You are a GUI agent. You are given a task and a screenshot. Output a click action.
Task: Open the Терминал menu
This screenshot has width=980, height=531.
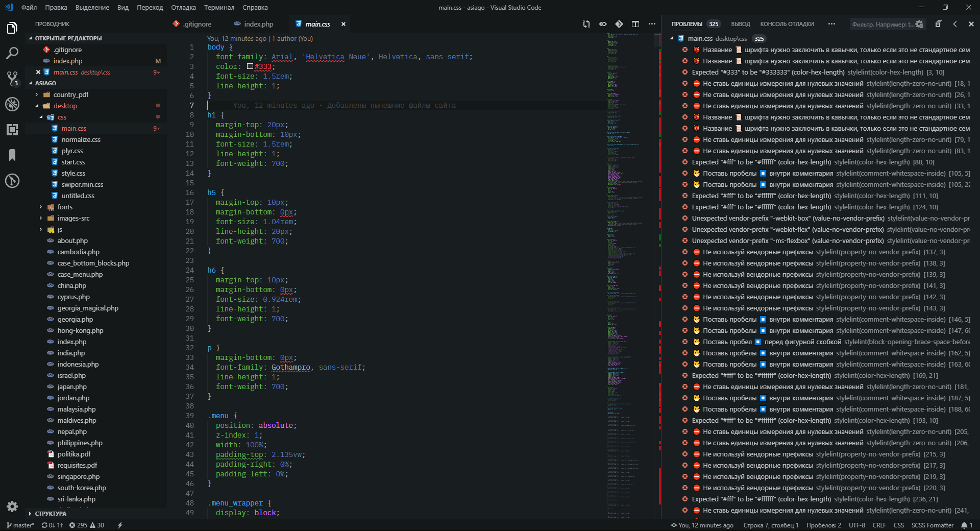(219, 8)
